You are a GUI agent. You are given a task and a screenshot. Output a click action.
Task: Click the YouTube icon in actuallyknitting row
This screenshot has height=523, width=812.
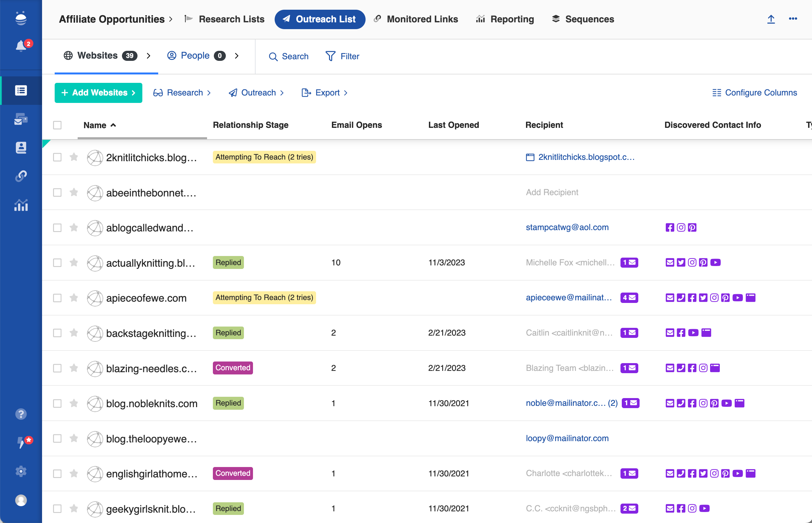[x=715, y=262]
